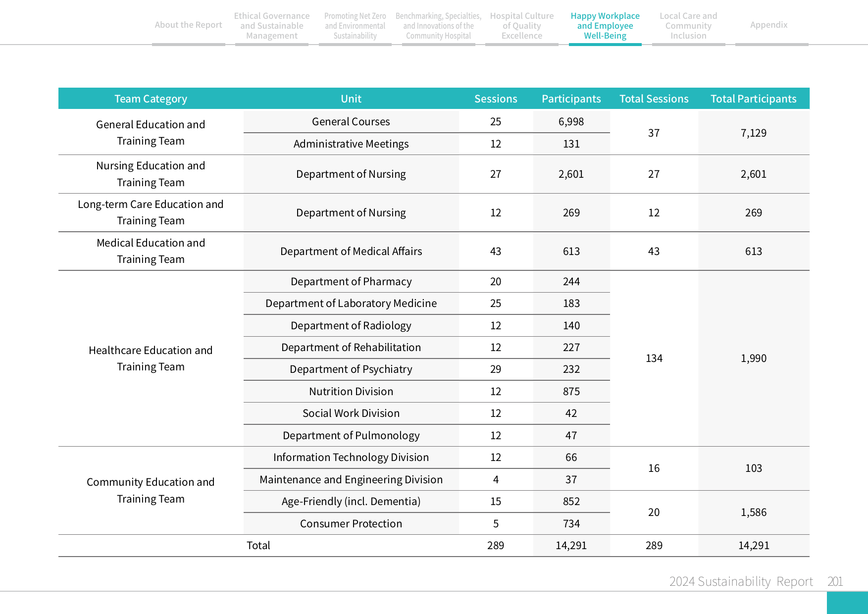Click the 6,998 participants value

point(571,121)
